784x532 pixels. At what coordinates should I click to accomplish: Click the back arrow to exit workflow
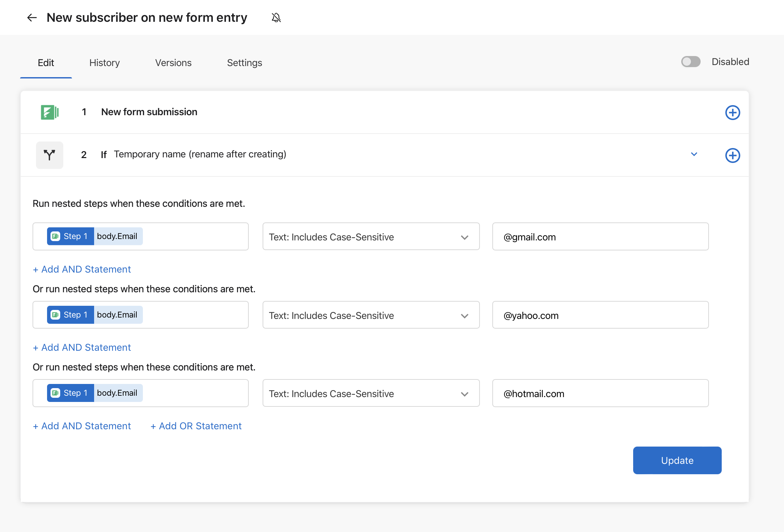click(x=32, y=17)
